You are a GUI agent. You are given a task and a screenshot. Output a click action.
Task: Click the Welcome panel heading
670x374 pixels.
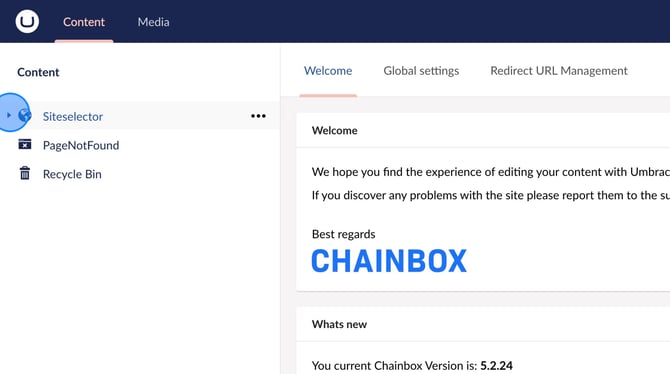pyautogui.click(x=335, y=130)
